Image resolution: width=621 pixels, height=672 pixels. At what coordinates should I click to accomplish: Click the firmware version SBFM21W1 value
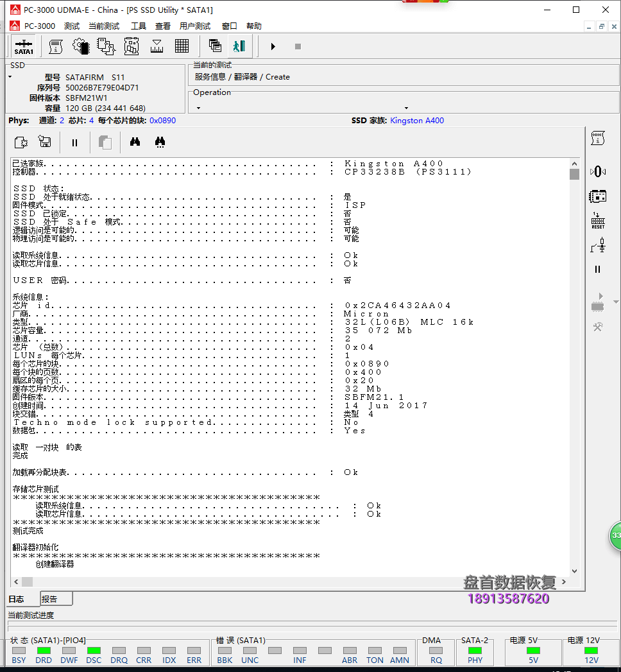(x=87, y=98)
